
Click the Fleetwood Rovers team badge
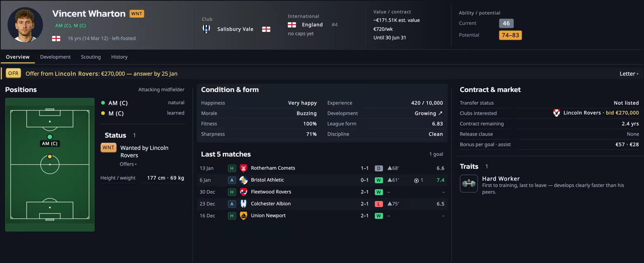(244, 192)
